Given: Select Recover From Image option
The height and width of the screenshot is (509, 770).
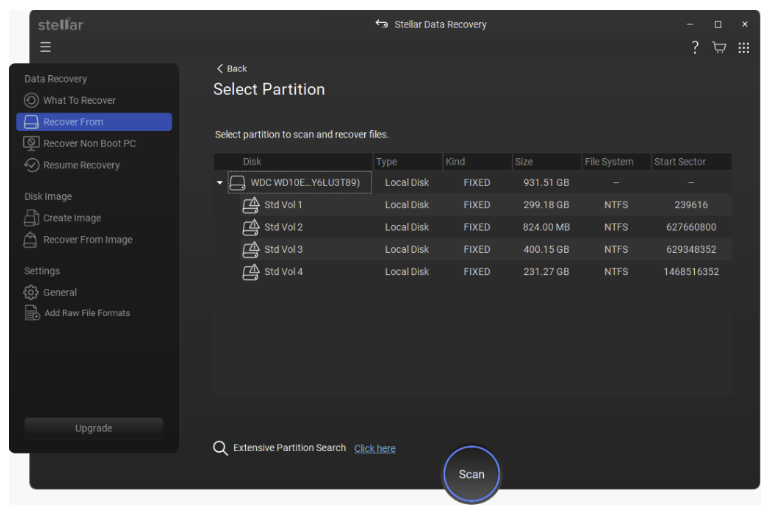Looking at the screenshot, I should click(x=87, y=240).
